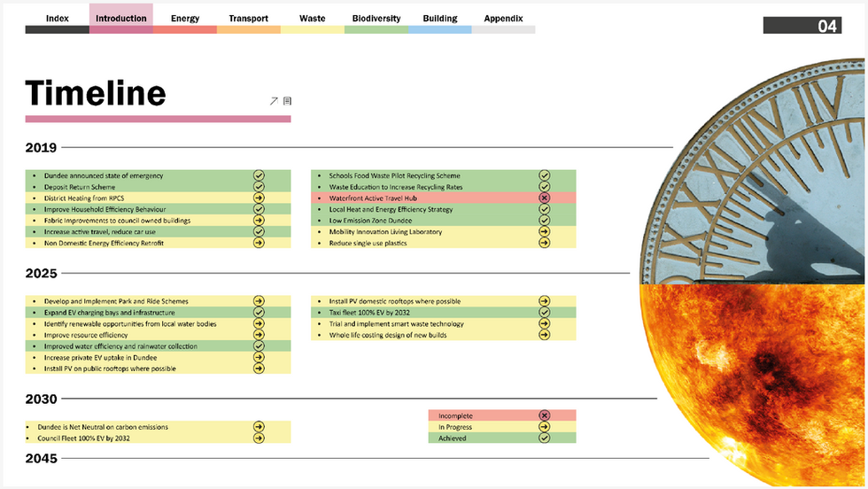Click checkmark for Increase active travel, reduce car use
Viewport: 868px width, 489px height.
259,231
